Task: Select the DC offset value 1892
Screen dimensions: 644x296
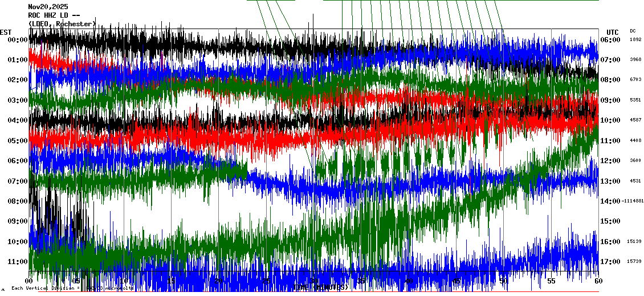Action: coord(635,40)
